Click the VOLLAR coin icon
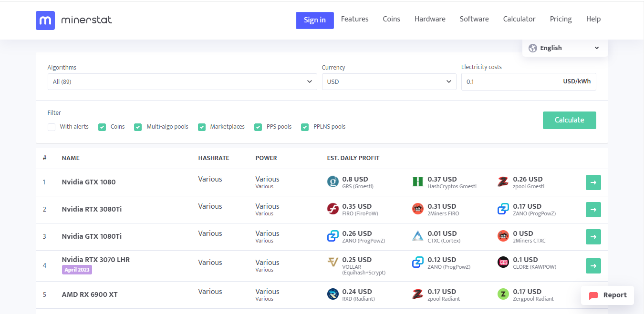 pyautogui.click(x=332, y=262)
